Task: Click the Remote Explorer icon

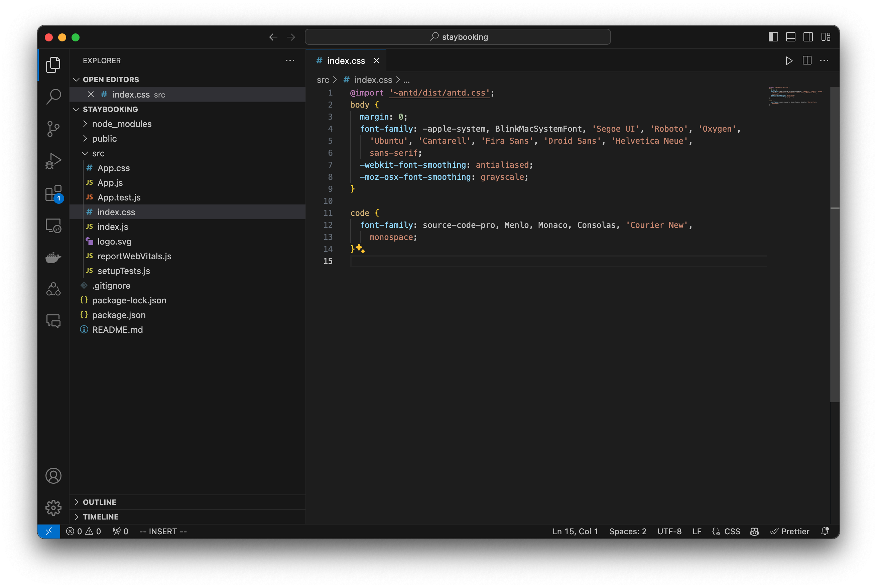Action: pyautogui.click(x=53, y=226)
